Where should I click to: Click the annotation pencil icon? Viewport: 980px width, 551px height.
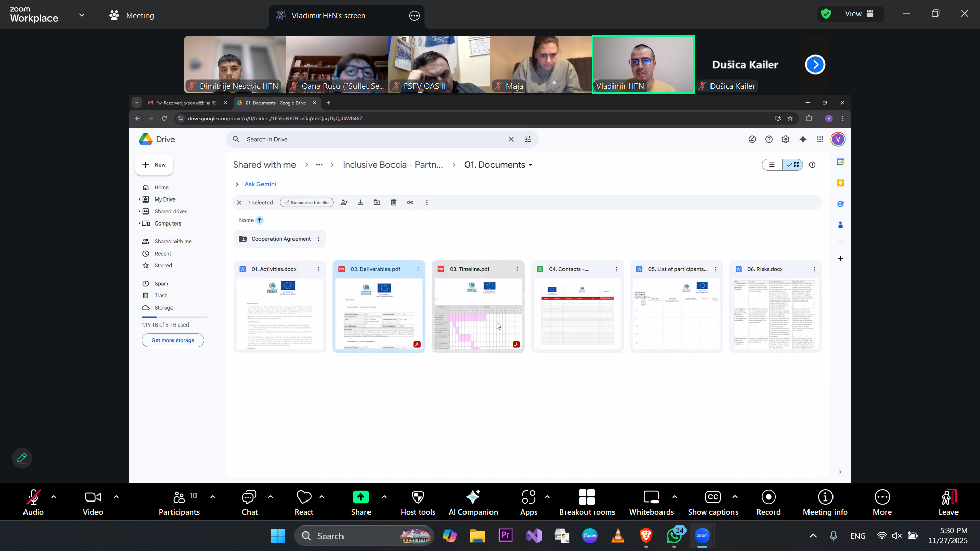coord(22,458)
